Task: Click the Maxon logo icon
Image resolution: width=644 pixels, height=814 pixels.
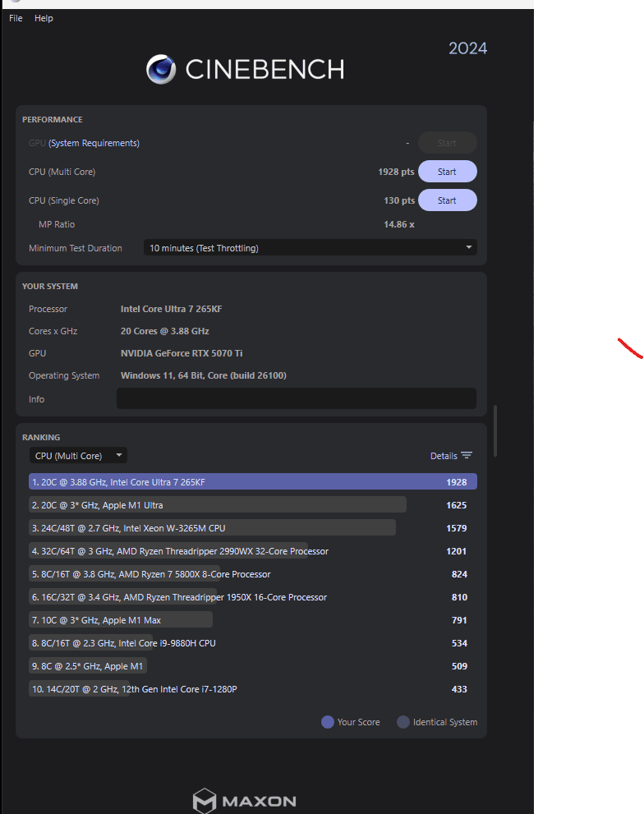Action: point(204,800)
